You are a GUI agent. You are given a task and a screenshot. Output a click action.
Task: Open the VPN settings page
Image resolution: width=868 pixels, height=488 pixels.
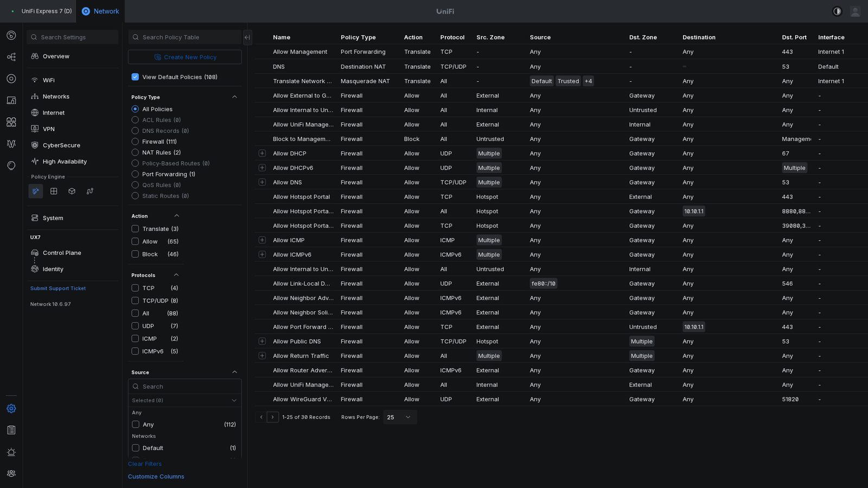(x=73, y=129)
